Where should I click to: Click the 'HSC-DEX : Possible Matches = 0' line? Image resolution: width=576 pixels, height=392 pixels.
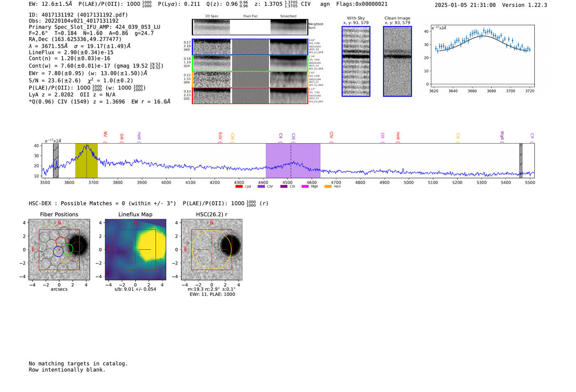click(149, 203)
